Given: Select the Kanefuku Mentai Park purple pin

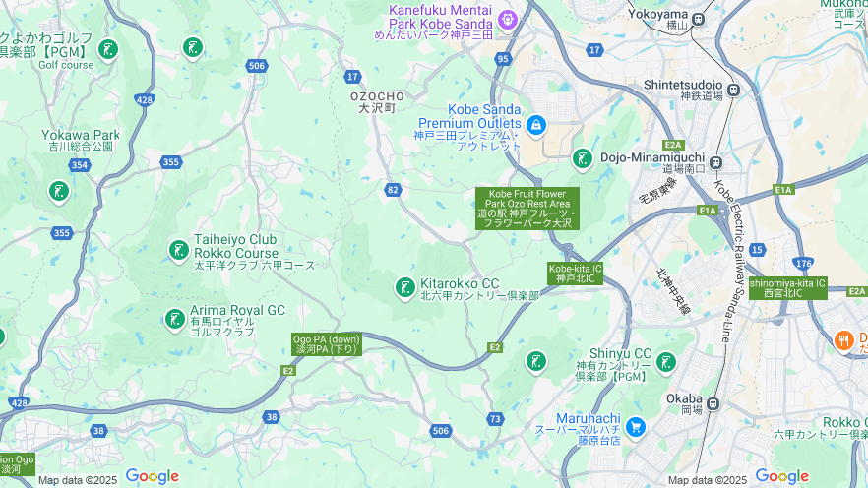Looking at the screenshot, I should 507,21.
